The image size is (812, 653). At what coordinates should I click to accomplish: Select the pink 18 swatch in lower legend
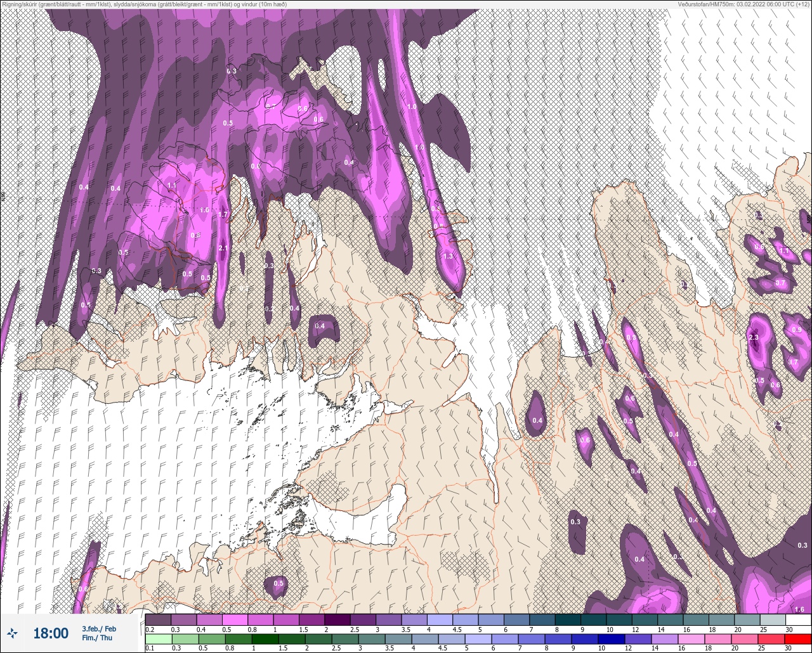pyautogui.click(x=718, y=639)
